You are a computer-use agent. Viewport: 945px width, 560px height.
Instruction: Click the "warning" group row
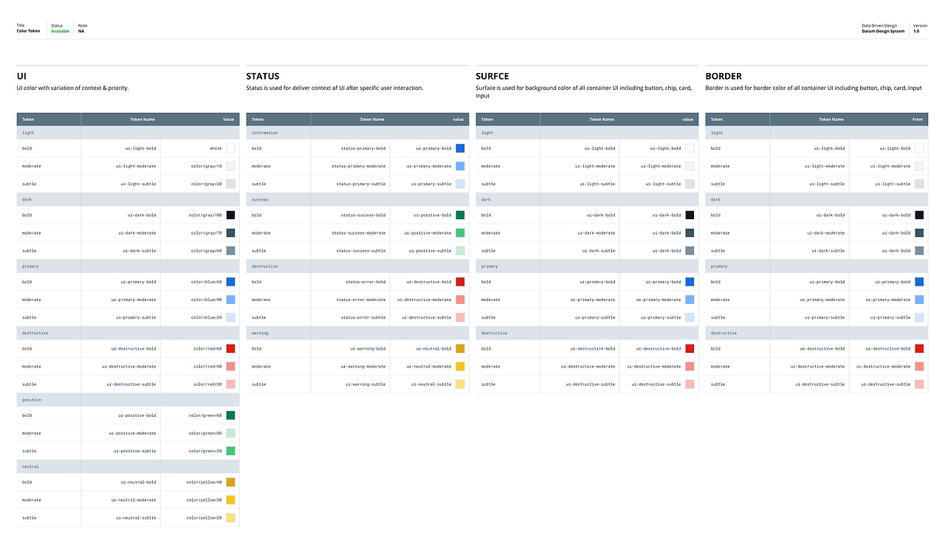[357, 333]
